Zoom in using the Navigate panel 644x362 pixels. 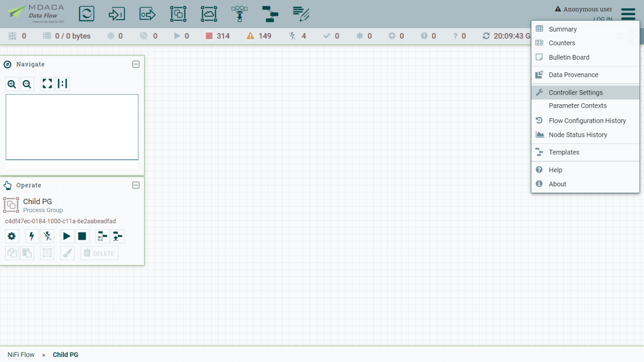pyautogui.click(x=12, y=84)
